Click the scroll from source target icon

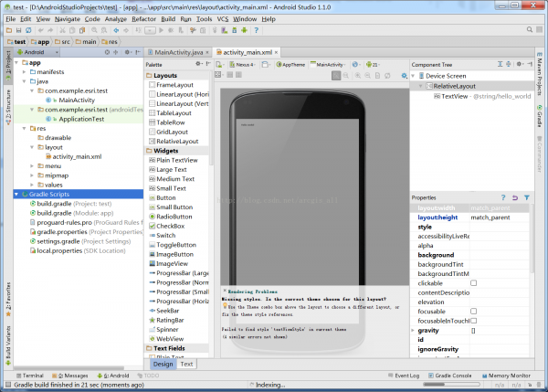tap(107, 52)
